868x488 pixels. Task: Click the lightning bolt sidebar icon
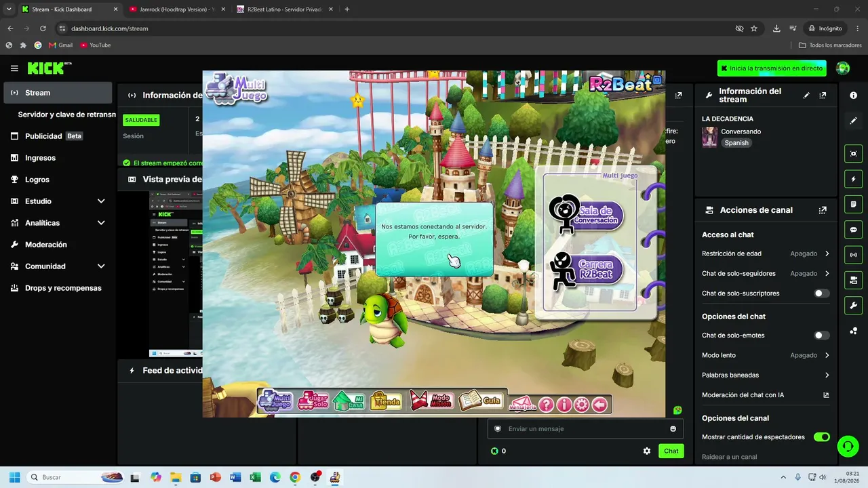pyautogui.click(x=853, y=179)
